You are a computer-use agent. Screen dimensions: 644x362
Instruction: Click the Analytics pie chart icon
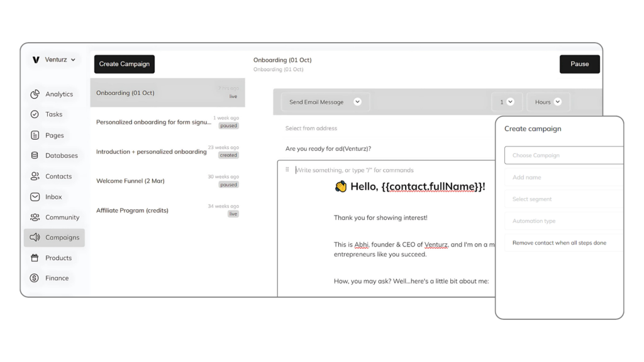pos(35,94)
